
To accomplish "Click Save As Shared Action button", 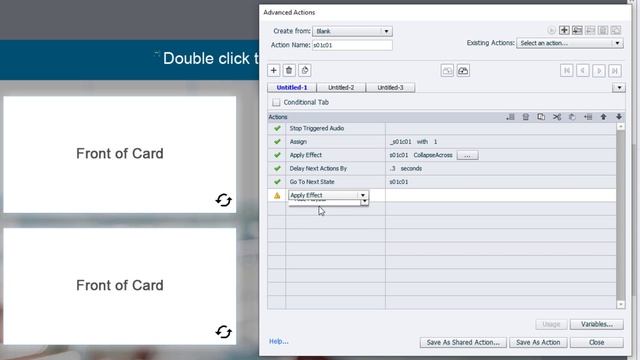I will click(463, 342).
